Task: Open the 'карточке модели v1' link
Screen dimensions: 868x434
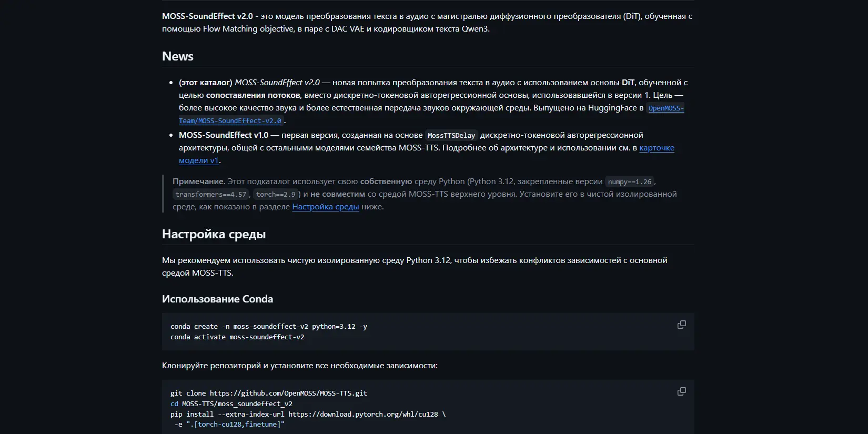Action: click(427, 154)
